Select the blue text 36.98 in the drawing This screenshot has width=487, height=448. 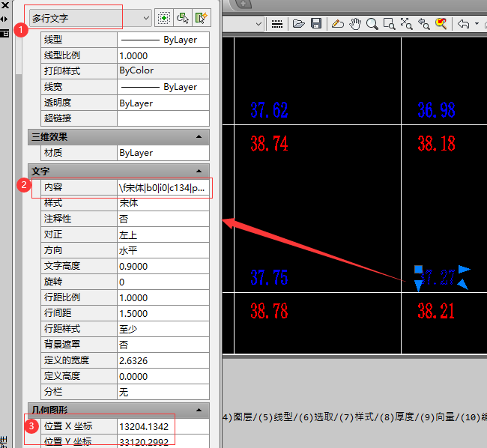click(x=436, y=110)
